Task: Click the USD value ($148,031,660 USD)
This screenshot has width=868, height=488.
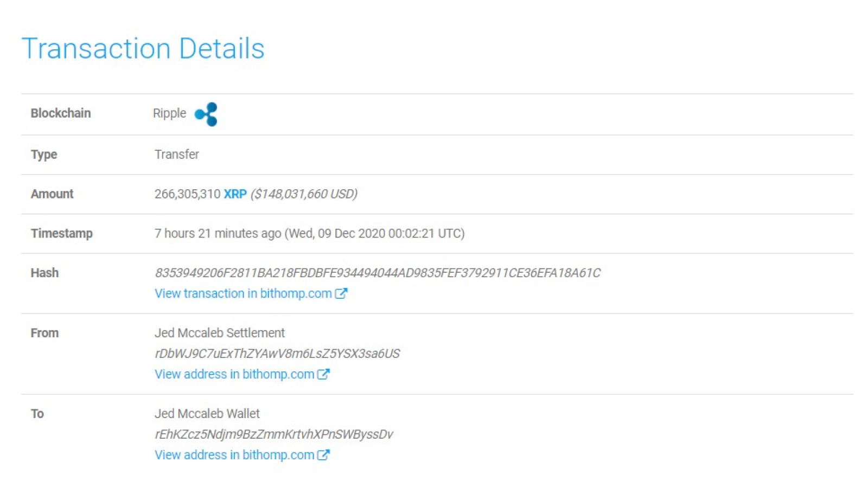Action: coord(304,194)
